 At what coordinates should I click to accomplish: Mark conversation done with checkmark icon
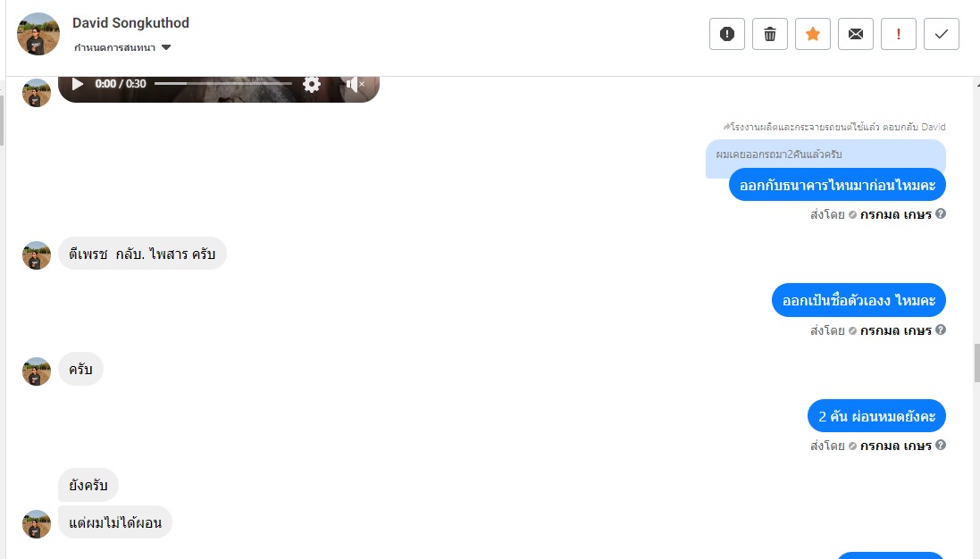coord(942,34)
